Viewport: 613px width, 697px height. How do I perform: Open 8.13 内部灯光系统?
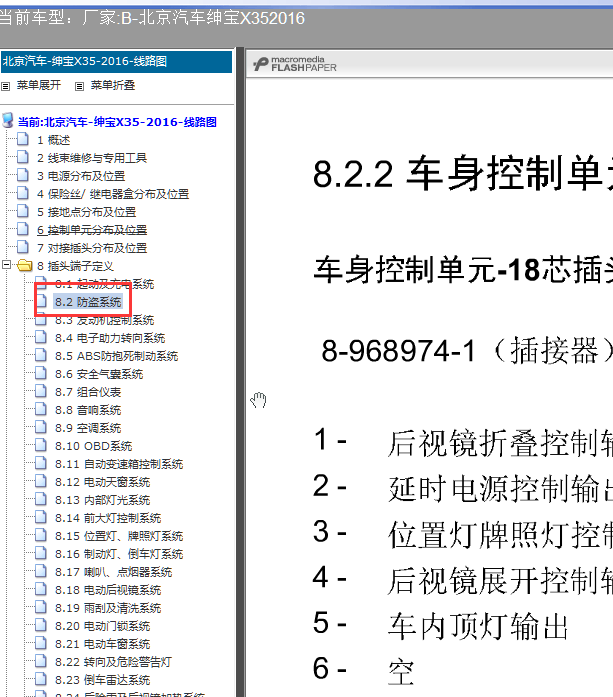(102, 500)
